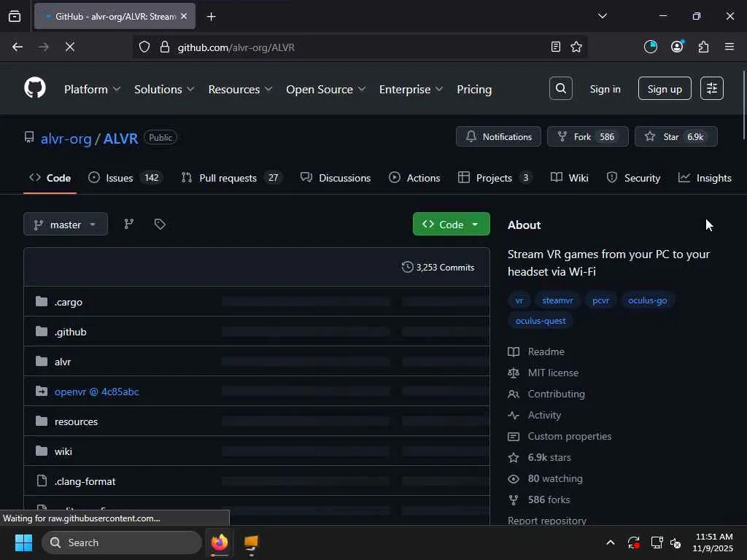This screenshot has width=747, height=560.
Task: Click the tags icon beside branches
Action: [x=160, y=224]
